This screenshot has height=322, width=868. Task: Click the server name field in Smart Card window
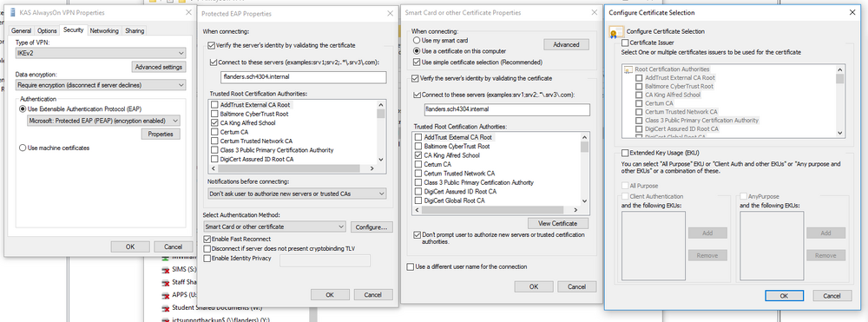pyautogui.click(x=506, y=109)
